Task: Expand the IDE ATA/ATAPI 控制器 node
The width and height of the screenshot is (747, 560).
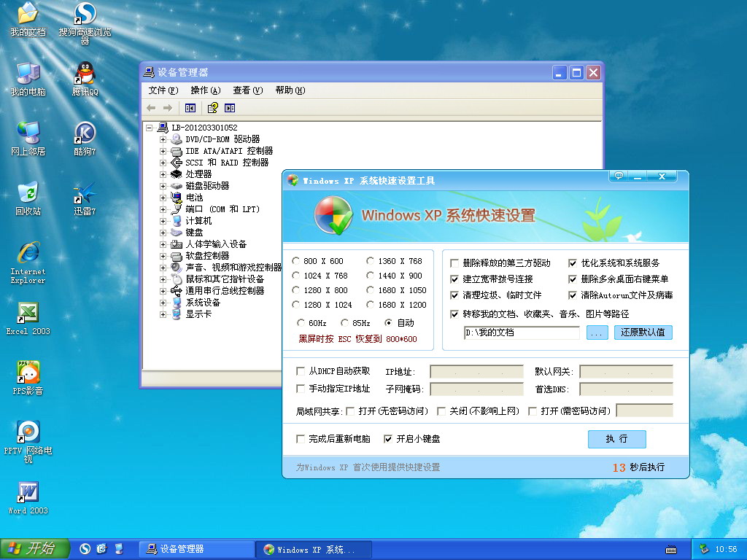Action: point(163,152)
